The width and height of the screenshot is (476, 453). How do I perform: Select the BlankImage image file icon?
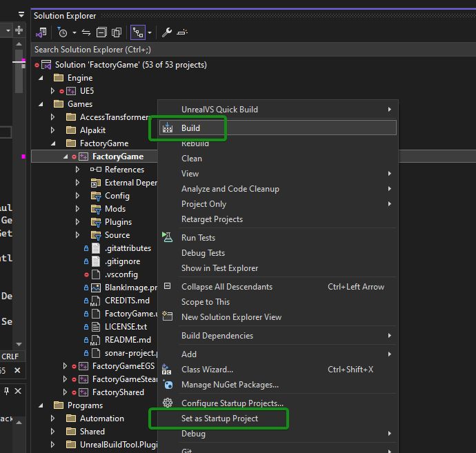(96, 288)
